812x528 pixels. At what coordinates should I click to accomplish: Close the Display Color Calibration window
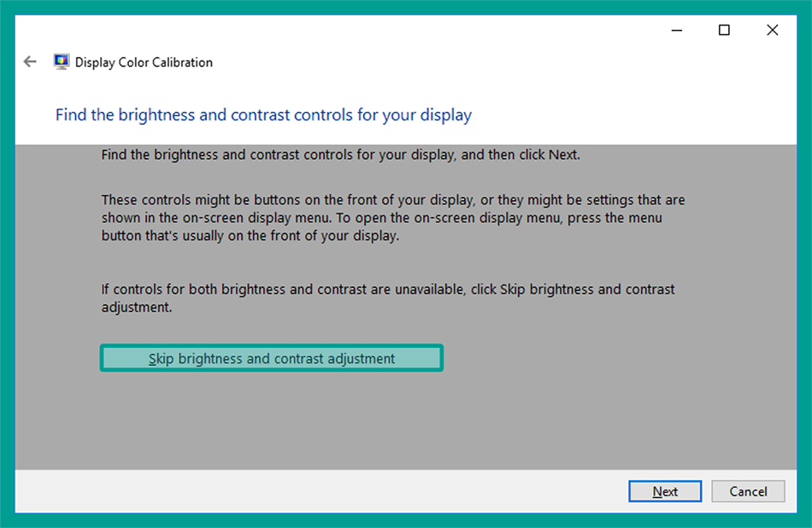(772, 30)
